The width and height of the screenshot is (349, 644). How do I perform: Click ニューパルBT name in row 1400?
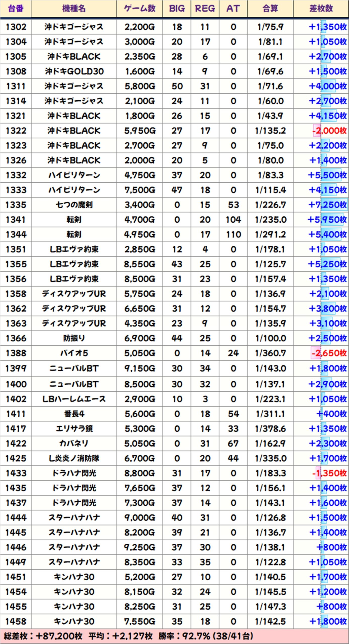[x=74, y=384]
